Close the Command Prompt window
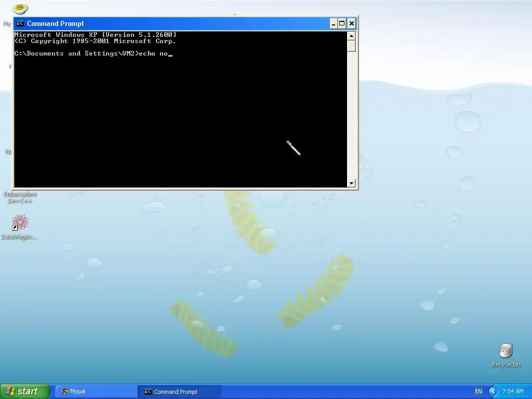The width and height of the screenshot is (532, 399). coord(352,23)
